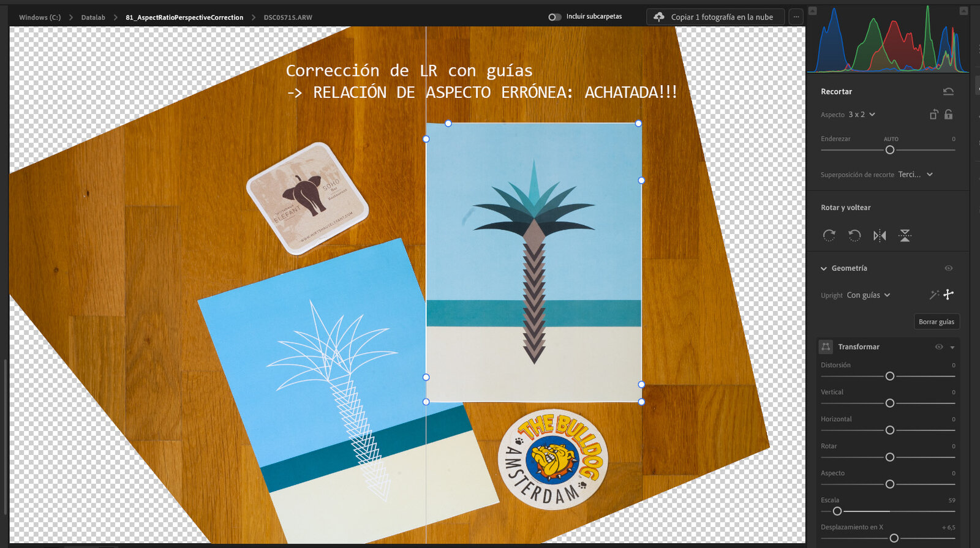Click the top-right crop corner handle
Viewport: 980px width, 548px height.
[x=638, y=123]
